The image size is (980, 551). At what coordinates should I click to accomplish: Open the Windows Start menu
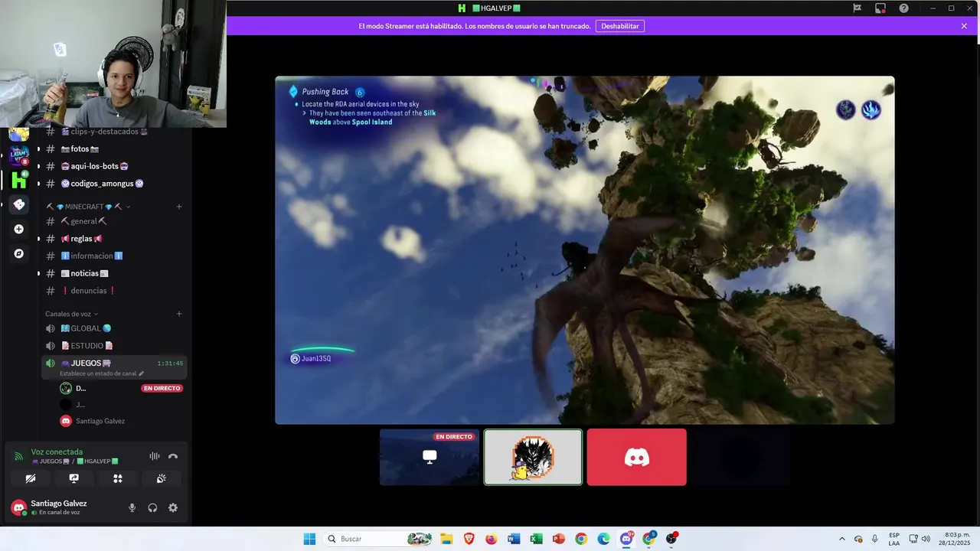[309, 539]
